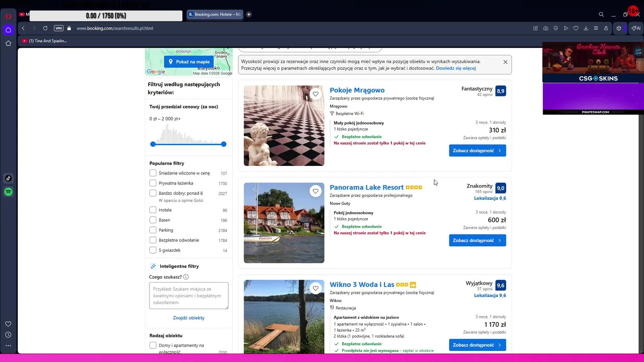This screenshot has height=362, width=644.
Task: Click info icon beside Czego szukasz
Action: pyautogui.click(x=186, y=277)
